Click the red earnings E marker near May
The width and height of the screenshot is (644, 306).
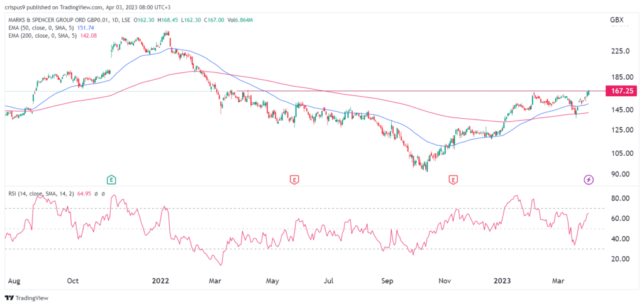coord(294,179)
